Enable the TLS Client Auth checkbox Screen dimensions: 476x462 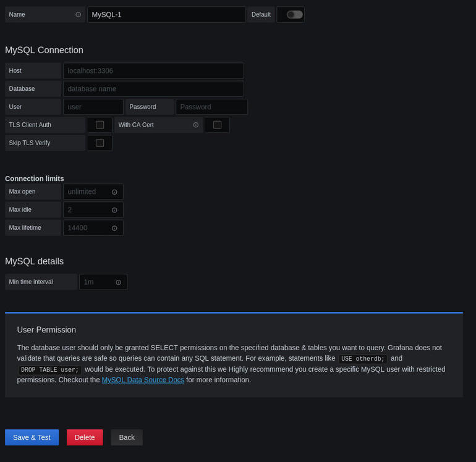click(100, 125)
